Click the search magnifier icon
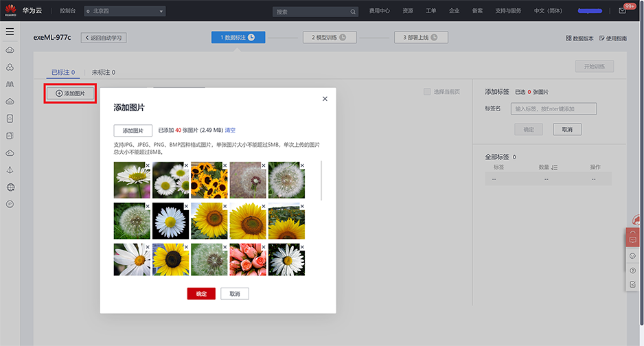This screenshot has height=346, width=644. click(x=354, y=12)
